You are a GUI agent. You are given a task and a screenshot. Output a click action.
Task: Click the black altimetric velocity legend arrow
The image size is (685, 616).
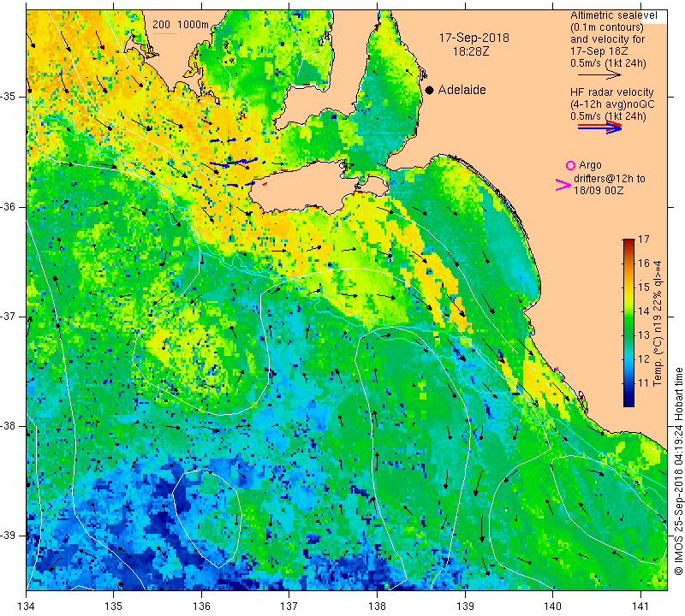599,75
